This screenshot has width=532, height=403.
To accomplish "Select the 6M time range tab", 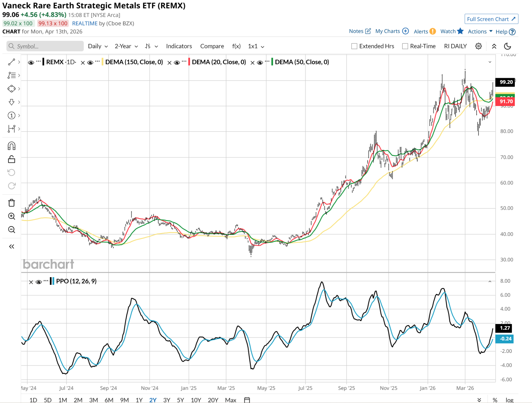I will click(x=109, y=400).
